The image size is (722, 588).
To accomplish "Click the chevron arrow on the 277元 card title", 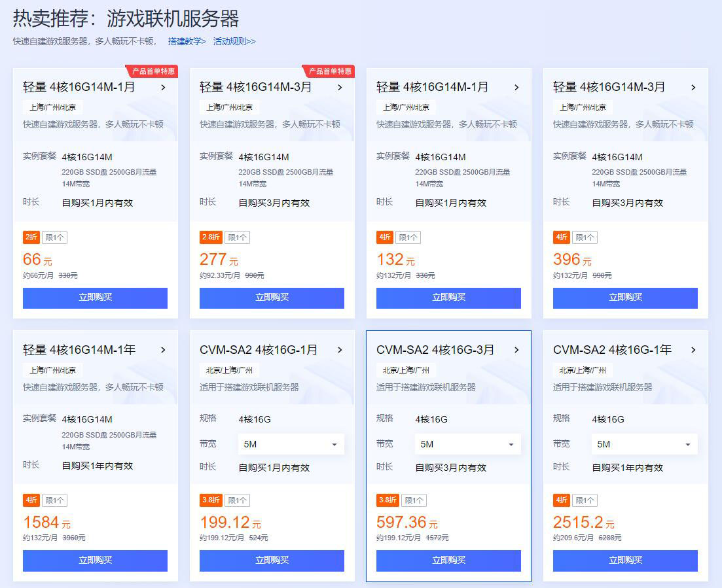I will [340, 88].
